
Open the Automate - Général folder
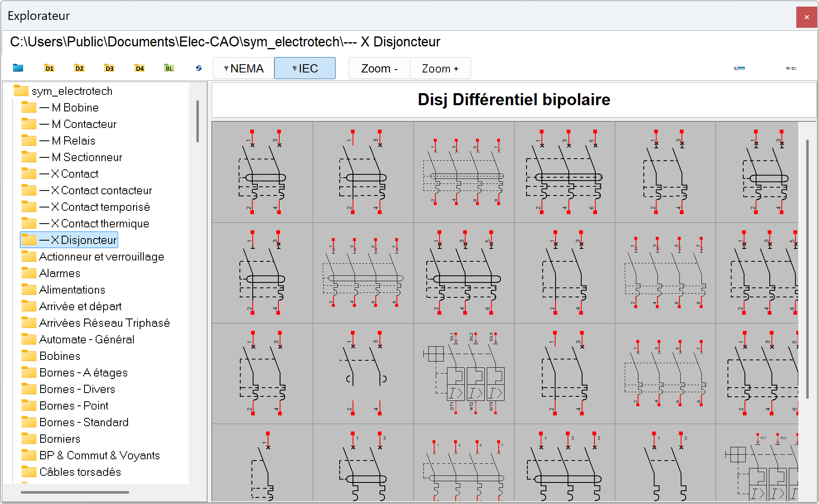[x=87, y=340]
